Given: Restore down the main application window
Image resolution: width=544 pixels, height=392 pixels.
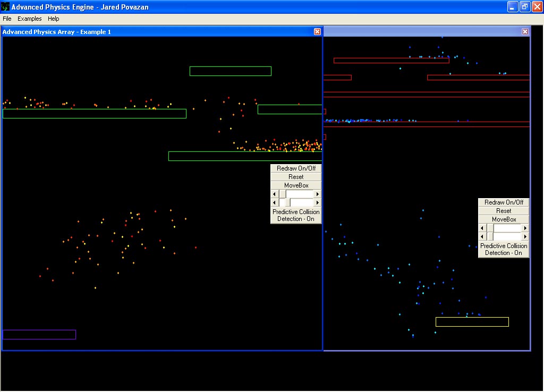Looking at the screenshot, I should (x=524, y=7).
